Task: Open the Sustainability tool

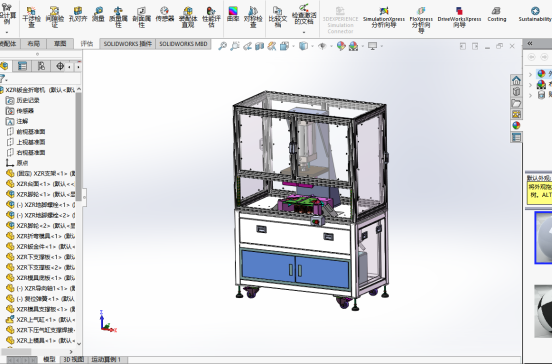Action: (x=535, y=15)
